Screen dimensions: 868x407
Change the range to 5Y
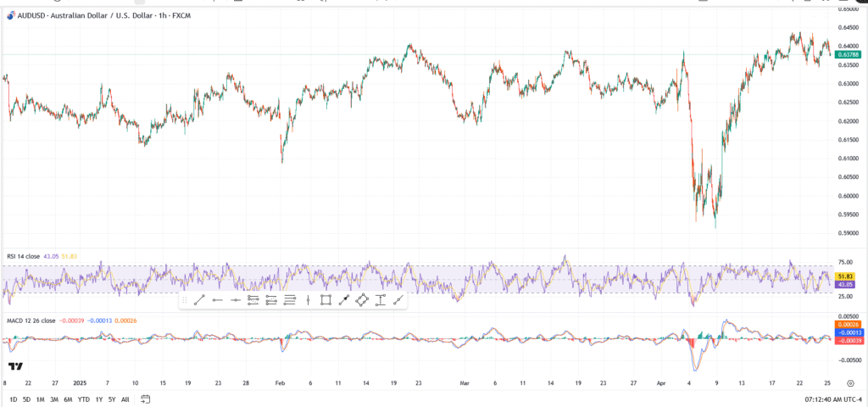(x=112, y=399)
